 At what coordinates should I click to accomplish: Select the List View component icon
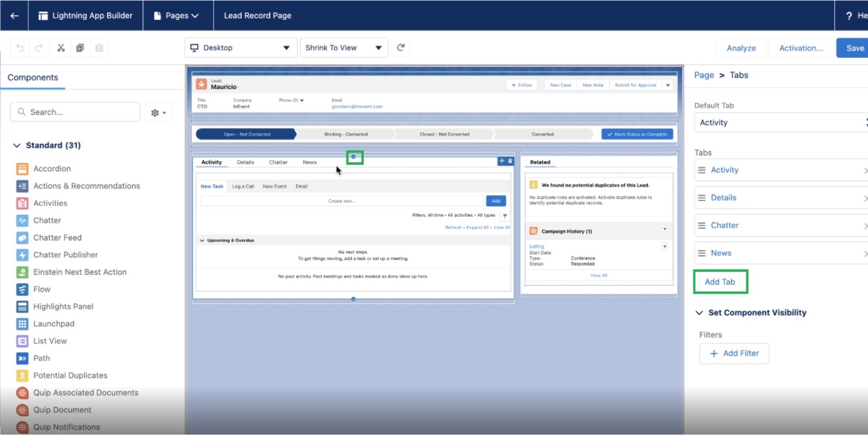[x=22, y=341]
